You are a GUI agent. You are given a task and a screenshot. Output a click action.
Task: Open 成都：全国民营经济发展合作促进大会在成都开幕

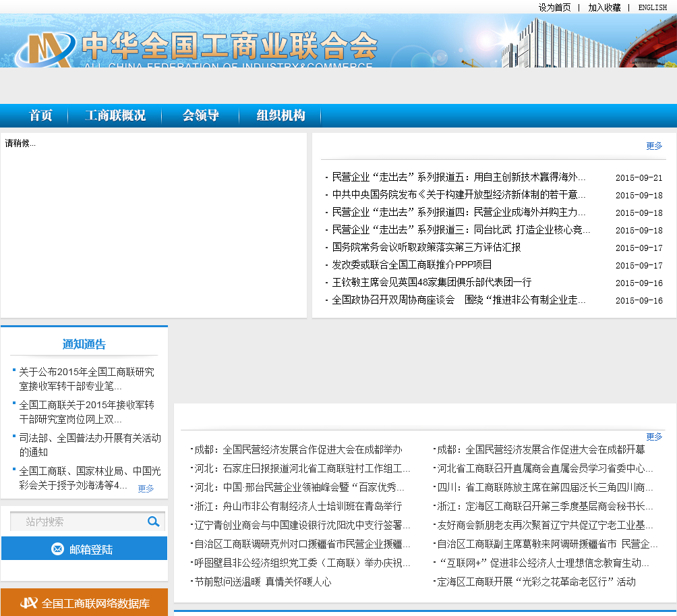(x=541, y=450)
